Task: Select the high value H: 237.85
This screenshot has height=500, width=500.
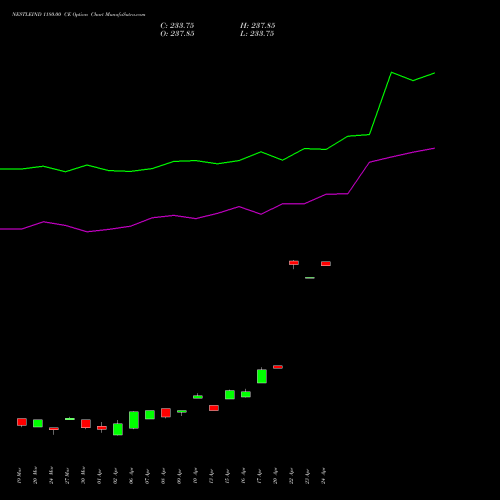Action: 257,26
